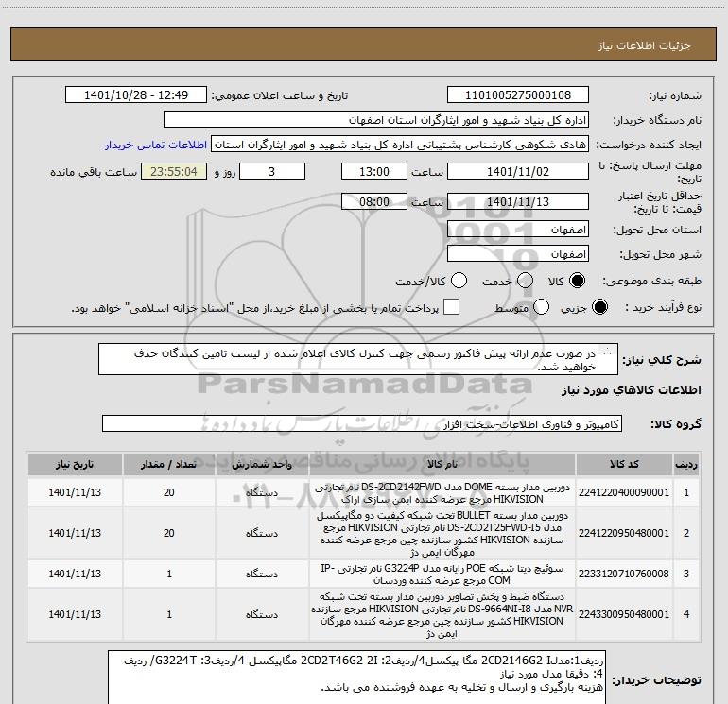Click the response deadline date 1401/11/02

[x=518, y=172]
